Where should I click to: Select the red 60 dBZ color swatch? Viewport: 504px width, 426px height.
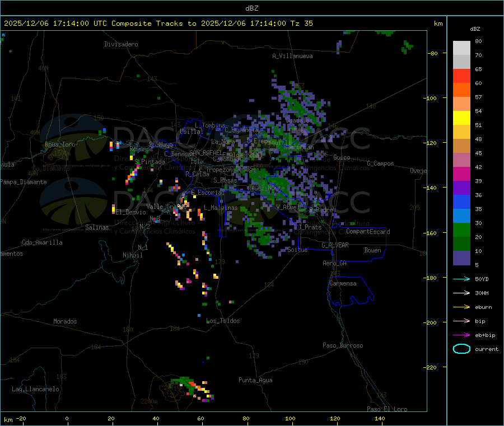[x=461, y=76]
